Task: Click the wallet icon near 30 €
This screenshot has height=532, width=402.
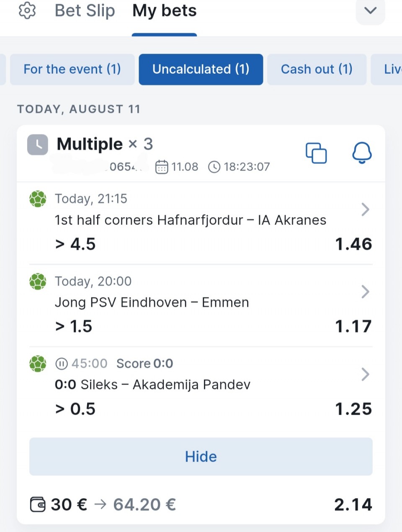Action: 38,504
